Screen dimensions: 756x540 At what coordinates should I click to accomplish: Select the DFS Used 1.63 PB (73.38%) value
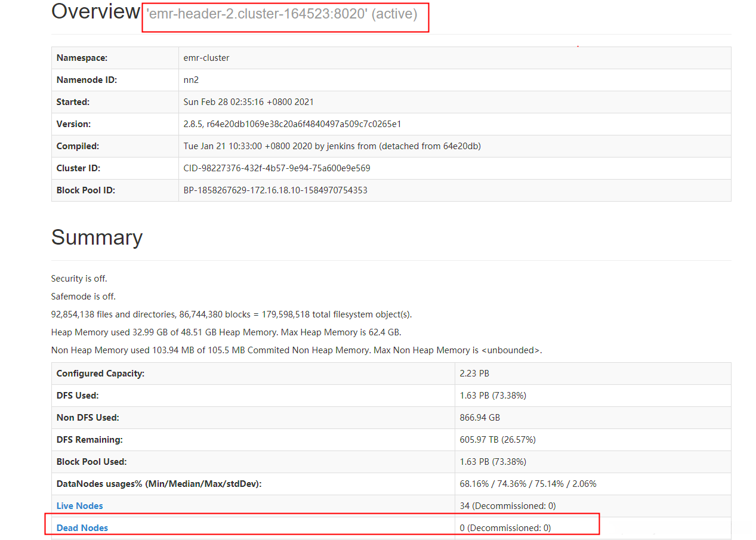493,396
